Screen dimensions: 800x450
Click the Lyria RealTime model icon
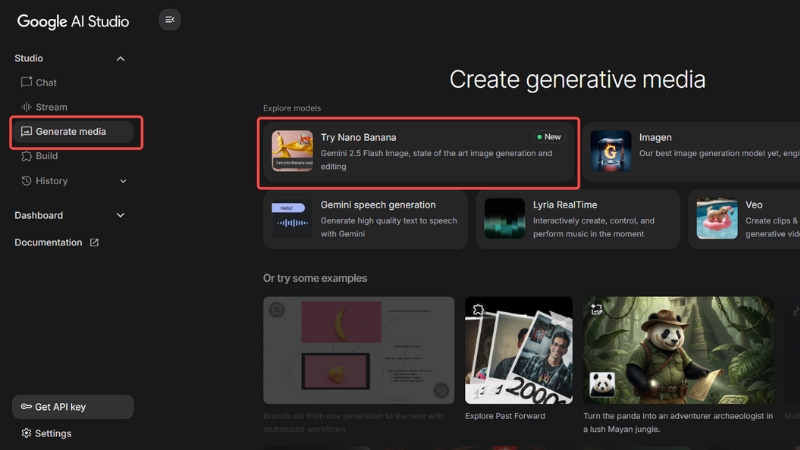pyautogui.click(x=504, y=219)
